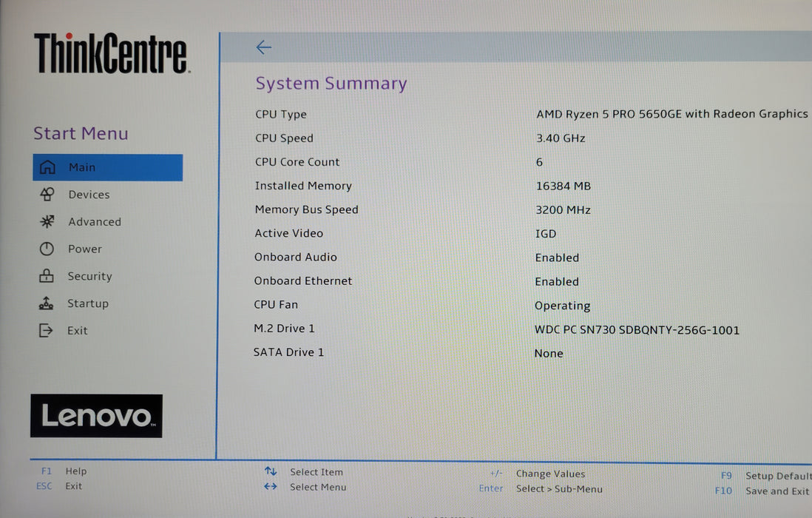Click the 3.40 GHz value
The image size is (812, 518).
tap(561, 138)
